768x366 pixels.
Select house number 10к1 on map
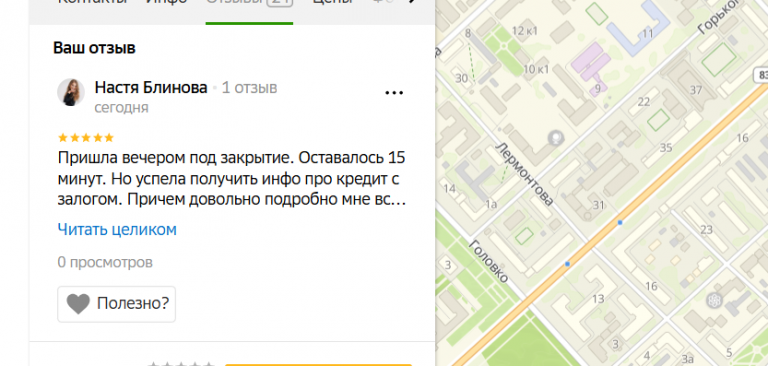pyautogui.click(x=536, y=69)
